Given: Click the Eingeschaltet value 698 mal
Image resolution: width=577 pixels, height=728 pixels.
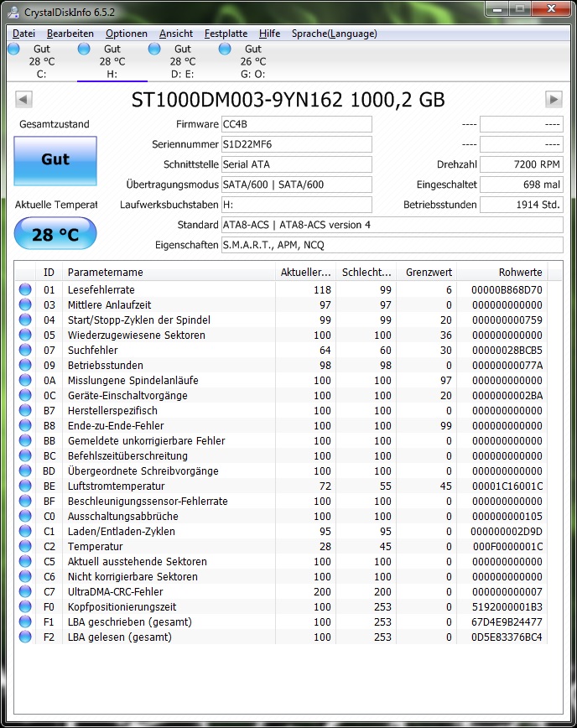Looking at the screenshot, I should coord(522,185).
